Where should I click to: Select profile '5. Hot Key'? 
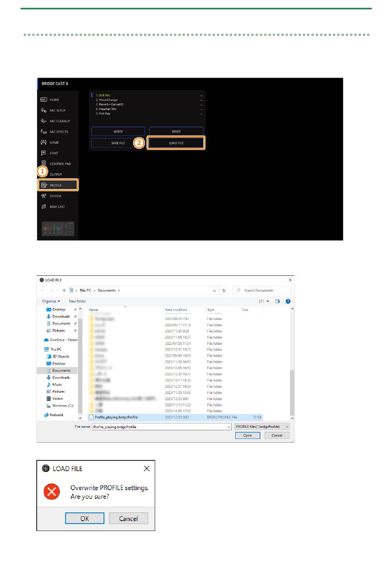tap(147, 114)
